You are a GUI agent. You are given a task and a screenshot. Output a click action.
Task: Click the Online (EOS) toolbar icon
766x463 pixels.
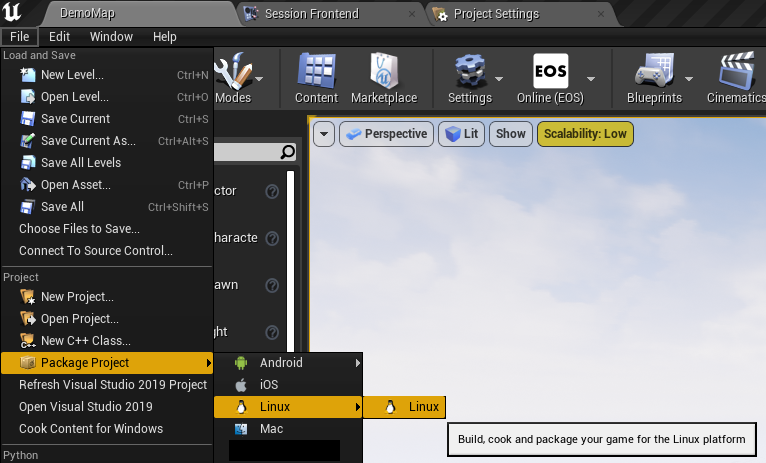[x=551, y=71]
